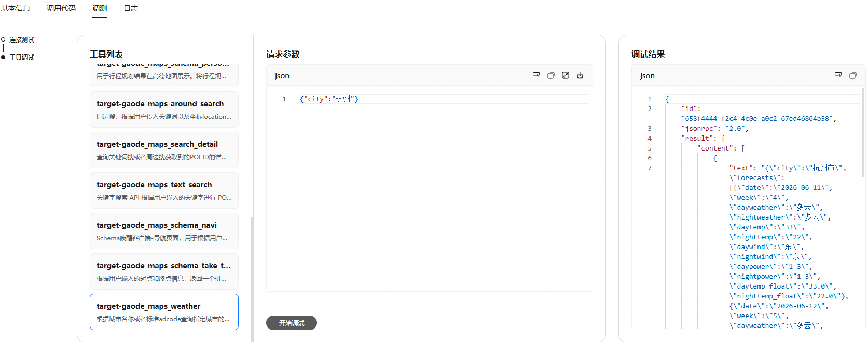Toggle word wrap in debug result panel
This screenshot has height=342, width=868.
click(x=838, y=75)
